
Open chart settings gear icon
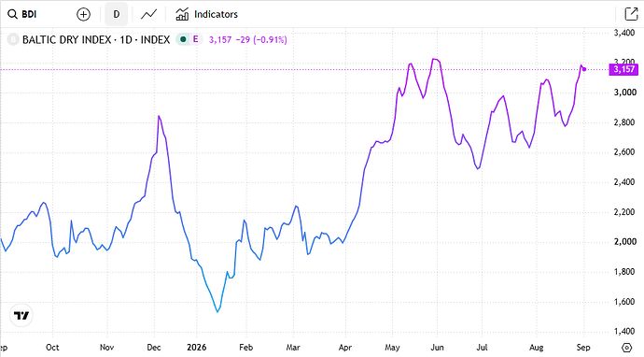tap(626, 347)
